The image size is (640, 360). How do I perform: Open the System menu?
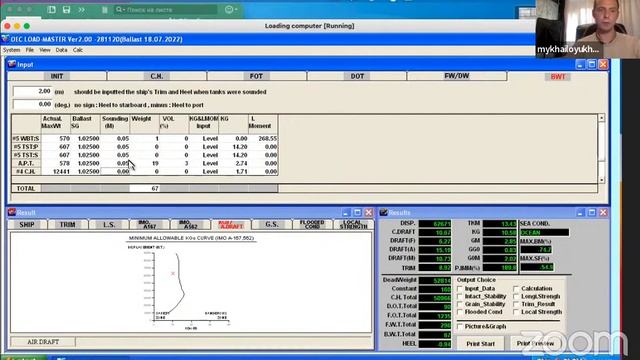pos(11,50)
